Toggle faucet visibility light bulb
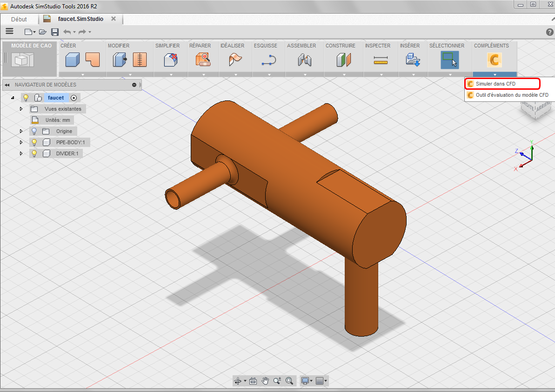Screen dimensions: 555x392 (x=26, y=98)
